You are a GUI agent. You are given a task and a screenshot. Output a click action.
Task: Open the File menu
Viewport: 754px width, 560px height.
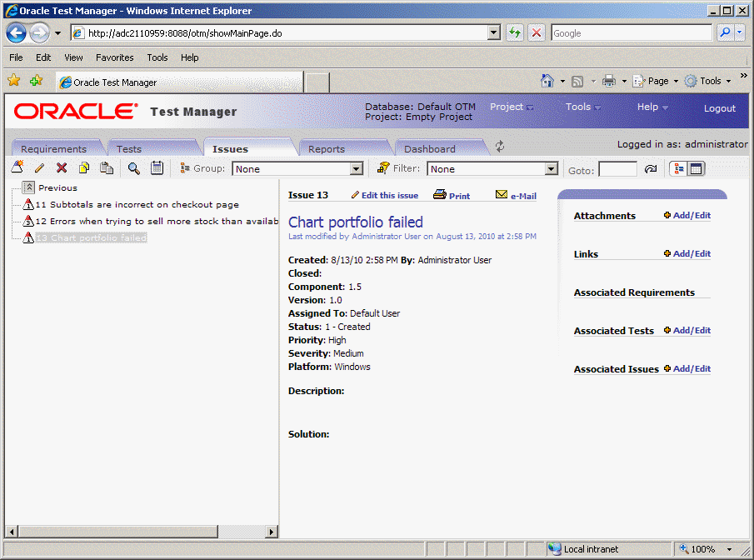16,57
